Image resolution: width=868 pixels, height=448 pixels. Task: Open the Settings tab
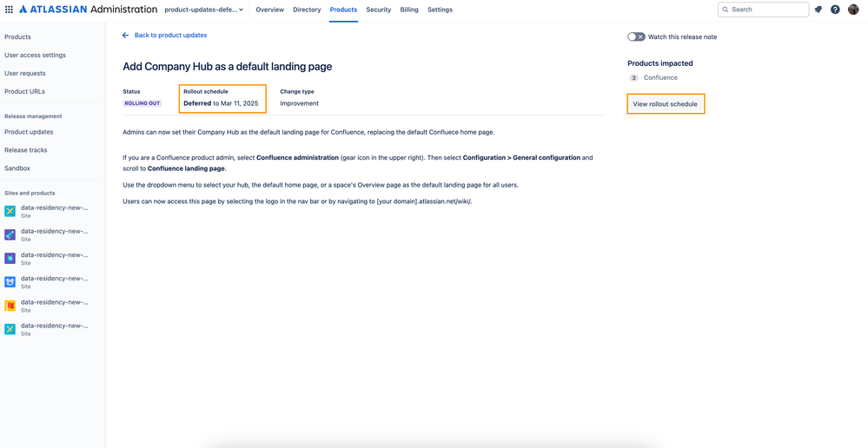[x=440, y=10]
